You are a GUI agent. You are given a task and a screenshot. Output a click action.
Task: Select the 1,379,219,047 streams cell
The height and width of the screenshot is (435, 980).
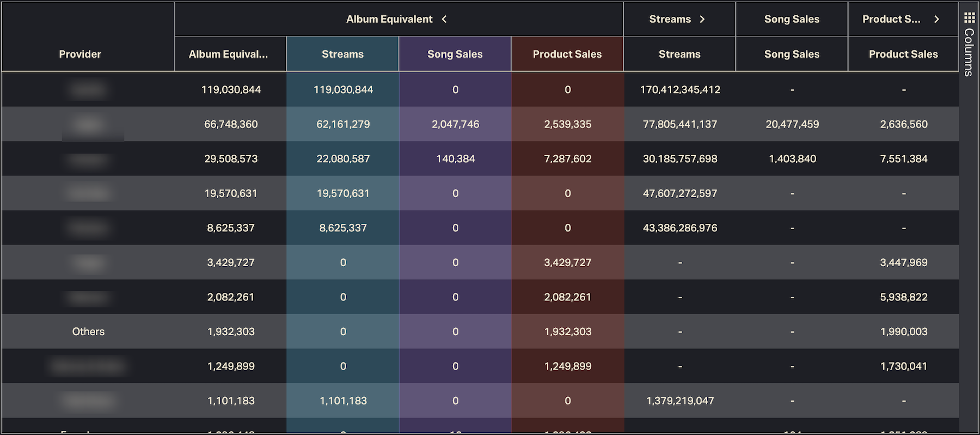[680, 401]
